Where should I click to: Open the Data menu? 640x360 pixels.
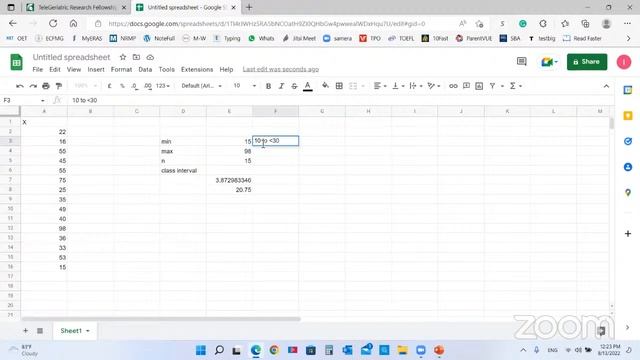click(x=145, y=69)
